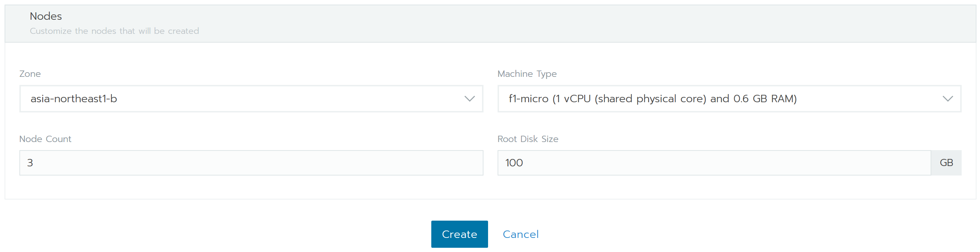Click the Zone dropdown chevron arrow
Image resolution: width=980 pixels, height=252 pixels.
(469, 99)
